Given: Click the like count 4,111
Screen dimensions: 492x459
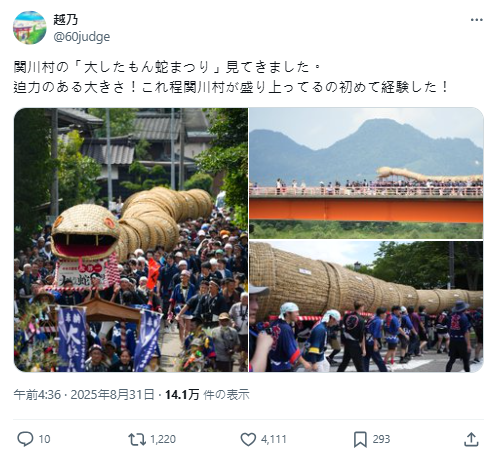Looking at the screenshot, I should point(274,439).
